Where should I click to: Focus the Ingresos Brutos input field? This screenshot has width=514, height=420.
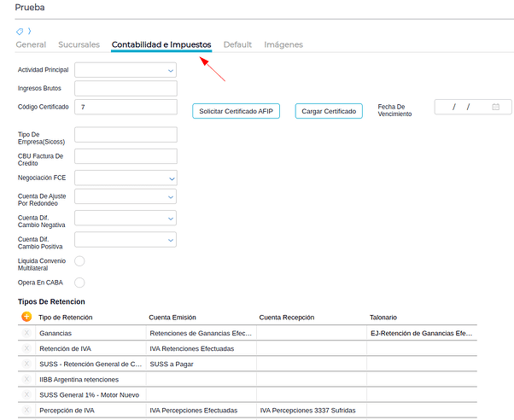(x=126, y=88)
